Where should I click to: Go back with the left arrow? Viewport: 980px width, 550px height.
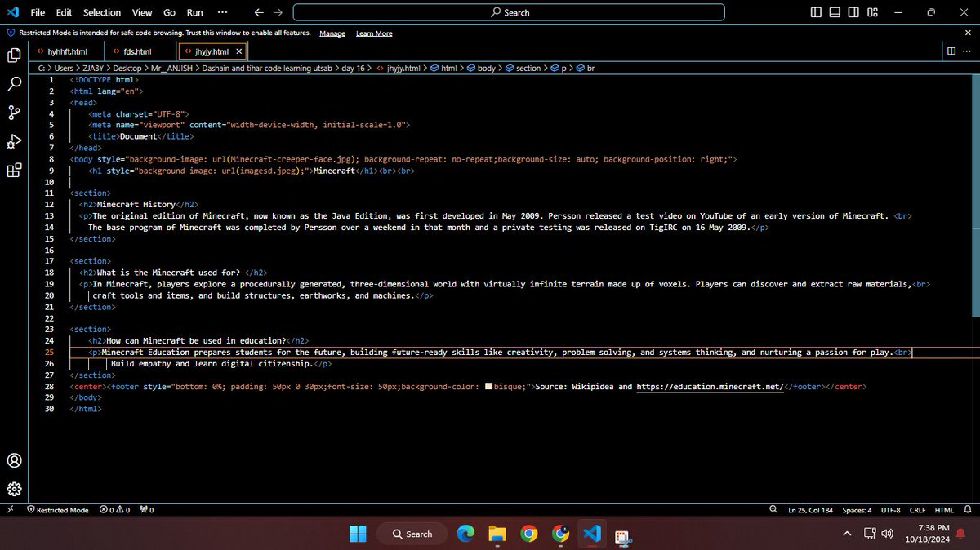tap(259, 12)
